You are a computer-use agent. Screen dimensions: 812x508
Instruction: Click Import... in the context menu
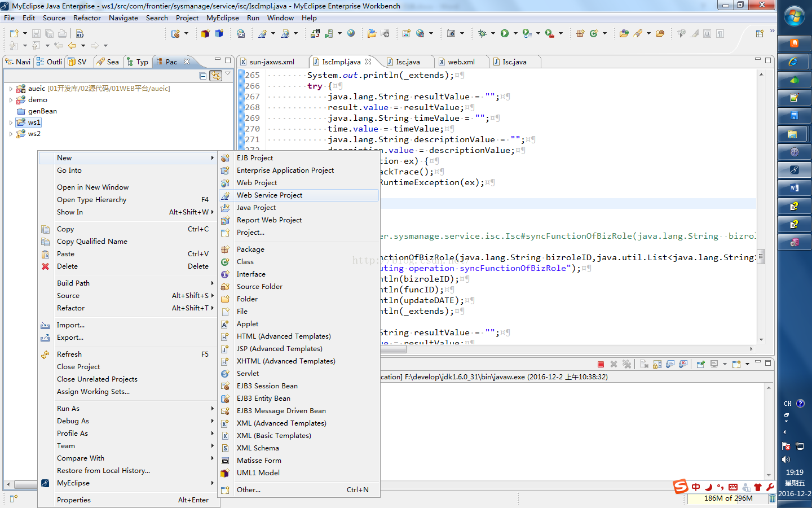(128, 325)
